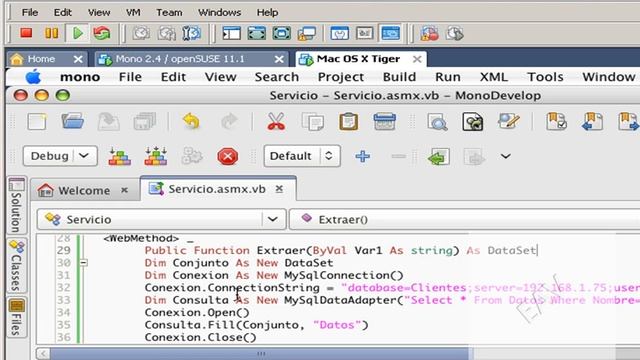Open VMware Team menu
The height and width of the screenshot is (360, 640).
click(x=169, y=12)
